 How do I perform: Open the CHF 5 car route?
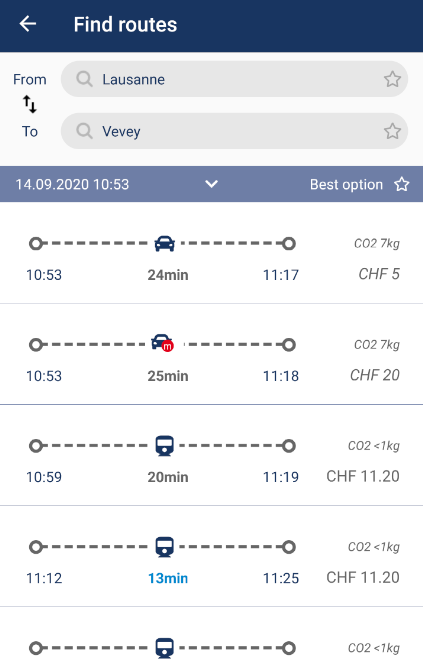click(212, 253)
